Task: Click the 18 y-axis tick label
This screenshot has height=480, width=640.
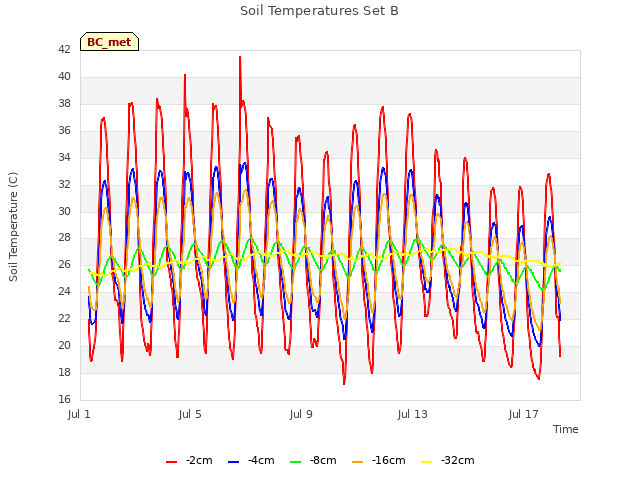Action: 64,372
